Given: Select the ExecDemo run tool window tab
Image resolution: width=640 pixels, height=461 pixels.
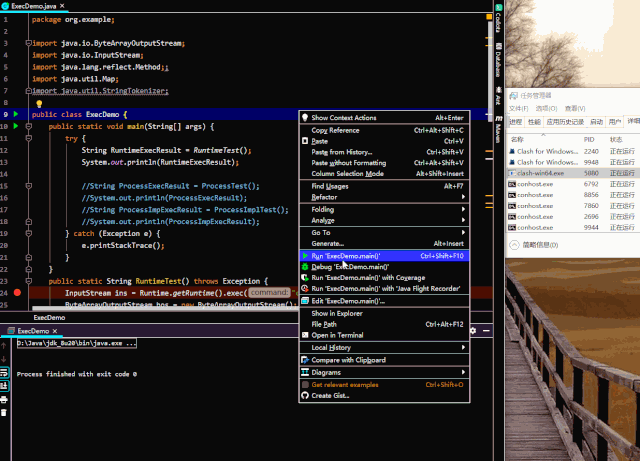Looking at the screenshot, I should (33, 331).
